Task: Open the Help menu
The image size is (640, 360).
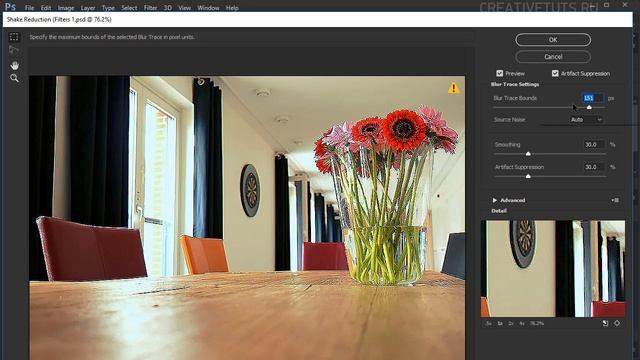Action: point(232,8)
